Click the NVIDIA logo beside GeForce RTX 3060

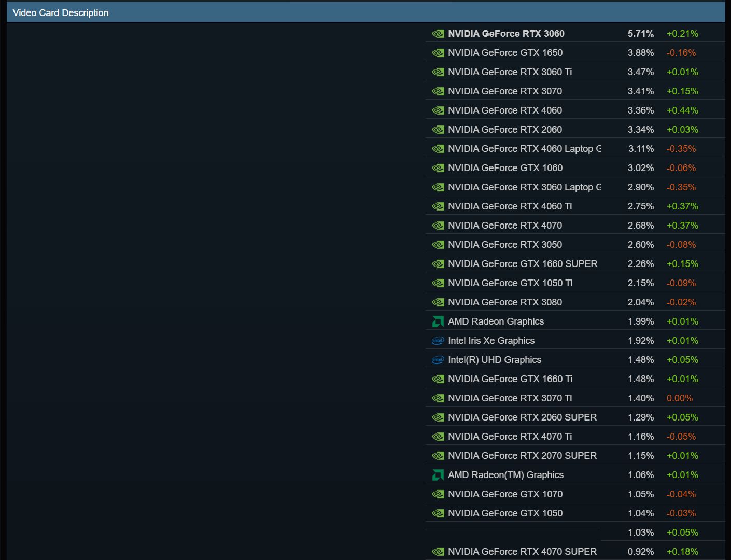438,34
